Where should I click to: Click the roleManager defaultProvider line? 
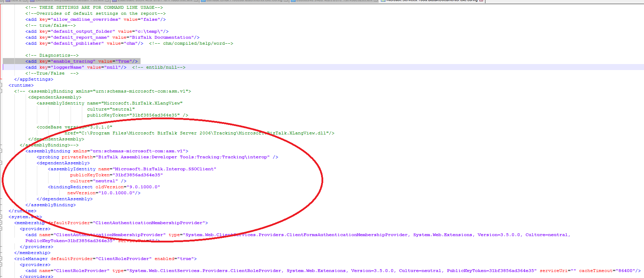coord(105,259)
